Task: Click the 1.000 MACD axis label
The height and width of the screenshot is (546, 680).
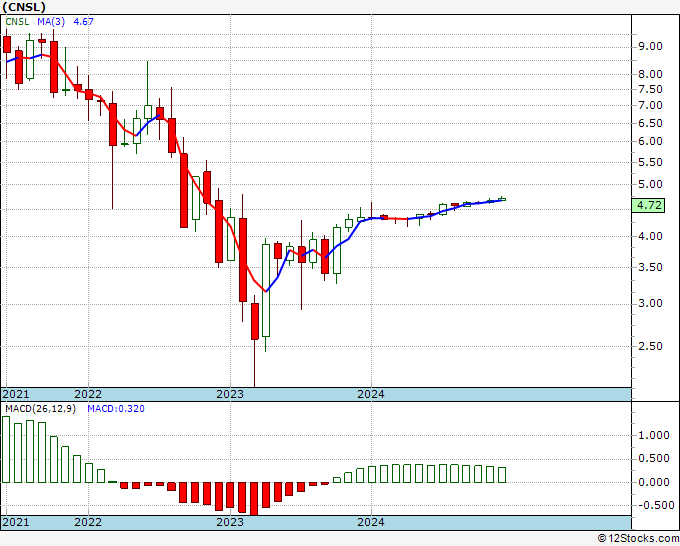Action: coord(654,435)
